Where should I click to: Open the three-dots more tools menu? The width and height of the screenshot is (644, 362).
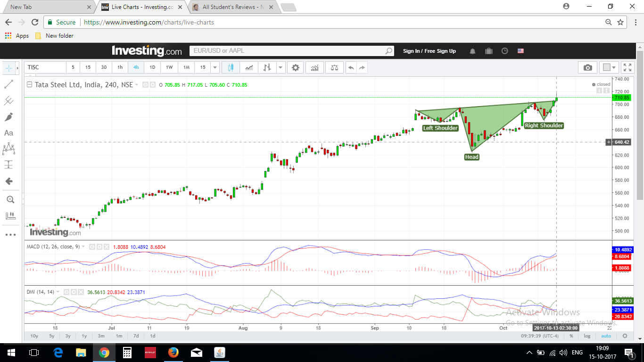pos(10,234)
